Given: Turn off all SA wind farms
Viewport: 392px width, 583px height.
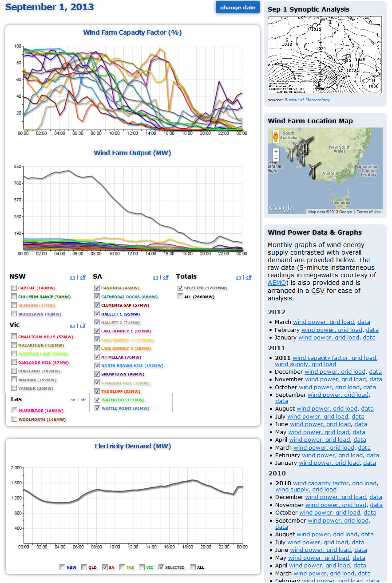Looking at the screenshot, I should point(166,277).
